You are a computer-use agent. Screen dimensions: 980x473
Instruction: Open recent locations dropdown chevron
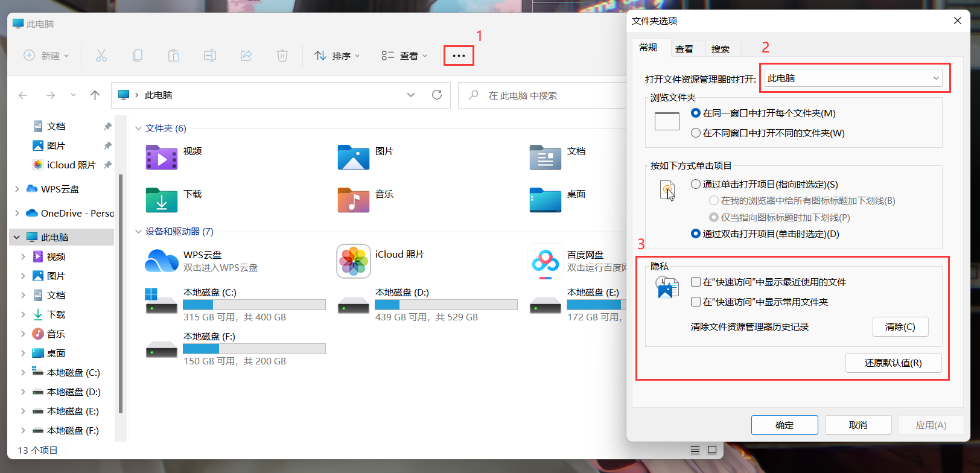coord(73,95)
